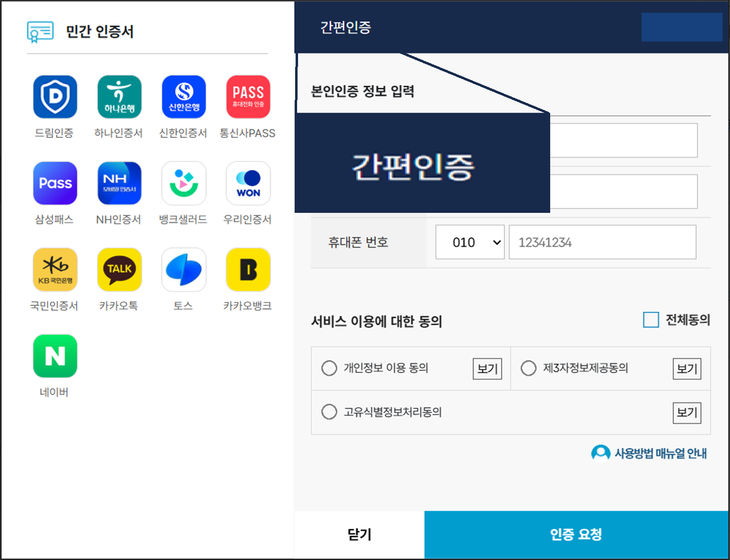
Task: View 고유식별정보처리동의 terms with 보기
Action: point(687,413)
